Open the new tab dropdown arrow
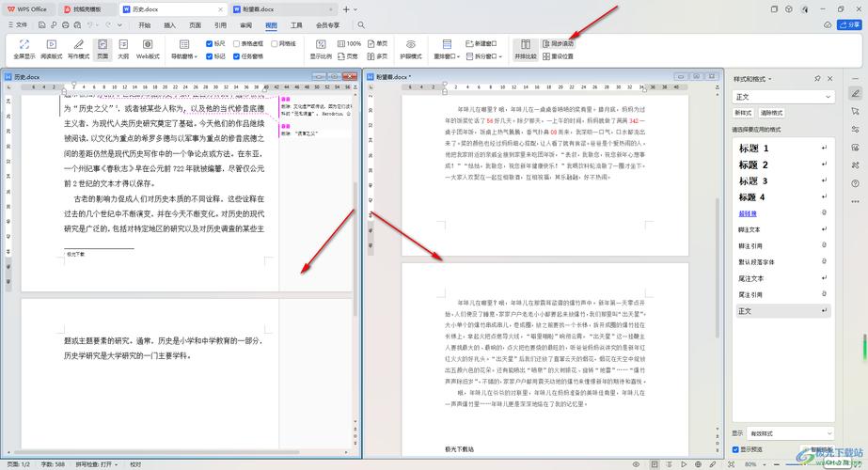 pyautogui.click(x=355, y=9)
